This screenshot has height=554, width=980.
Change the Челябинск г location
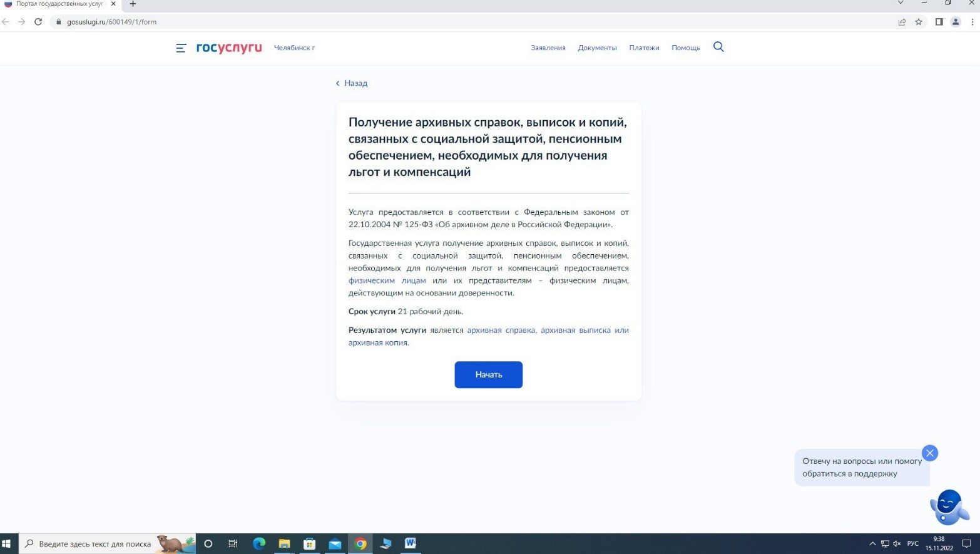294,48
